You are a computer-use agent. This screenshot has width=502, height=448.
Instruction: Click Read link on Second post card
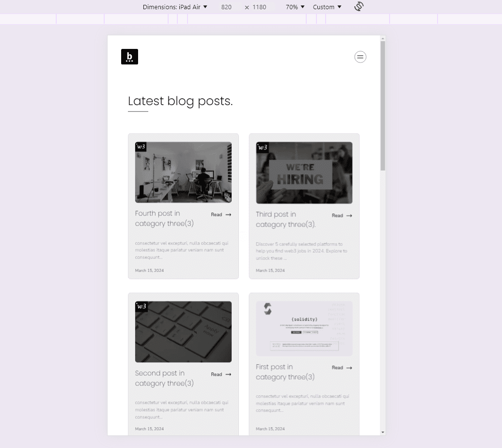tap(217, 374)
